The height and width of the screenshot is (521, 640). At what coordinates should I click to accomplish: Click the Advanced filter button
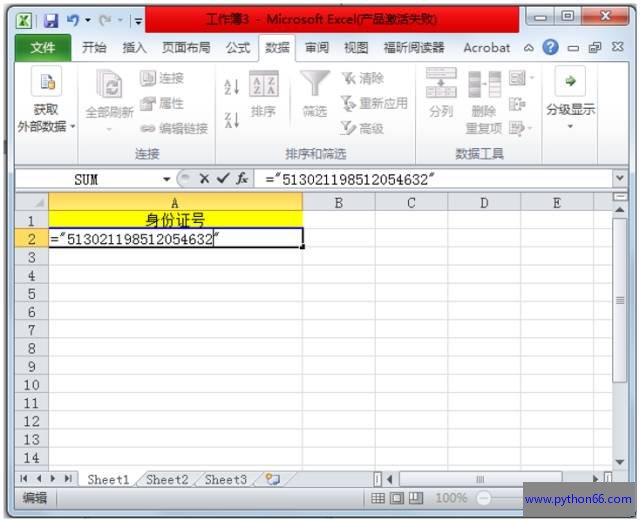tap(362, 128)
